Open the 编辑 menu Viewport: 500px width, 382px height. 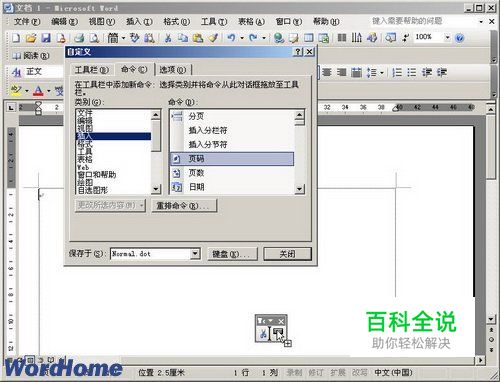64,22
